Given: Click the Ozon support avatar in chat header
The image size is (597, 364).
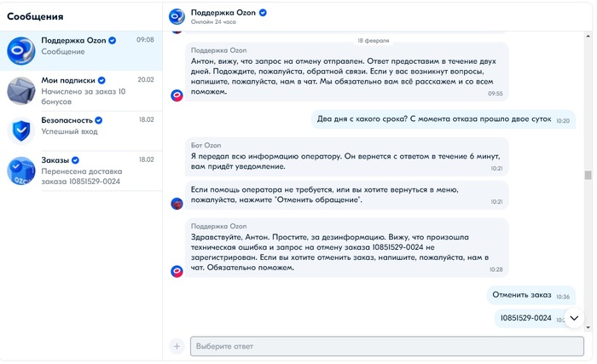Looking at the screenshot, I should click(177, 16).
